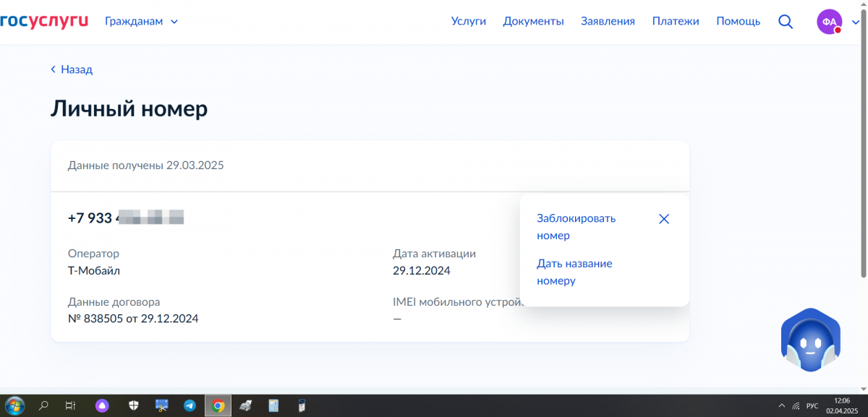Navigate to Платежи
Viewport: 868px width, 417px height.
click(x=675, y=22)
